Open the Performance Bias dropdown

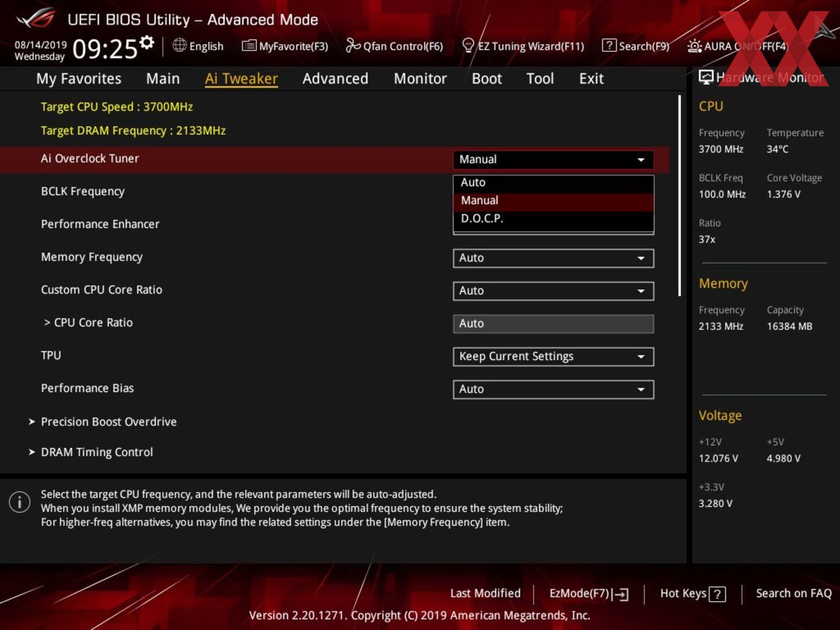pos(553,389)
